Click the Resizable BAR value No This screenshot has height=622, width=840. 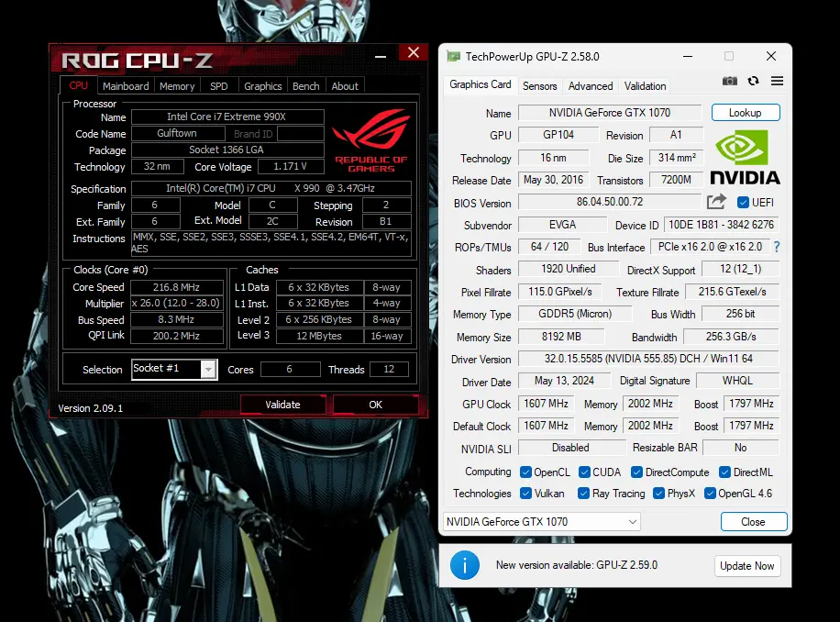[740, 448]
